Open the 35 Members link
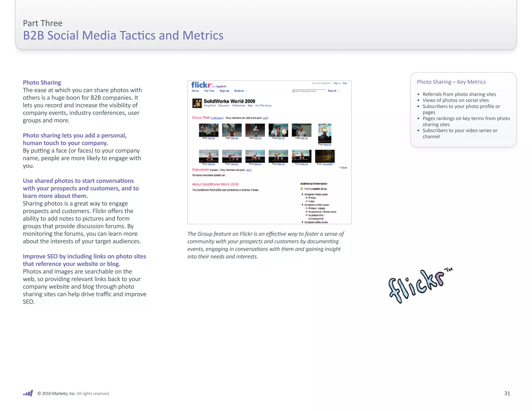Image resolution: width=532 pixels, height=411 pixels. click(238, 106)
